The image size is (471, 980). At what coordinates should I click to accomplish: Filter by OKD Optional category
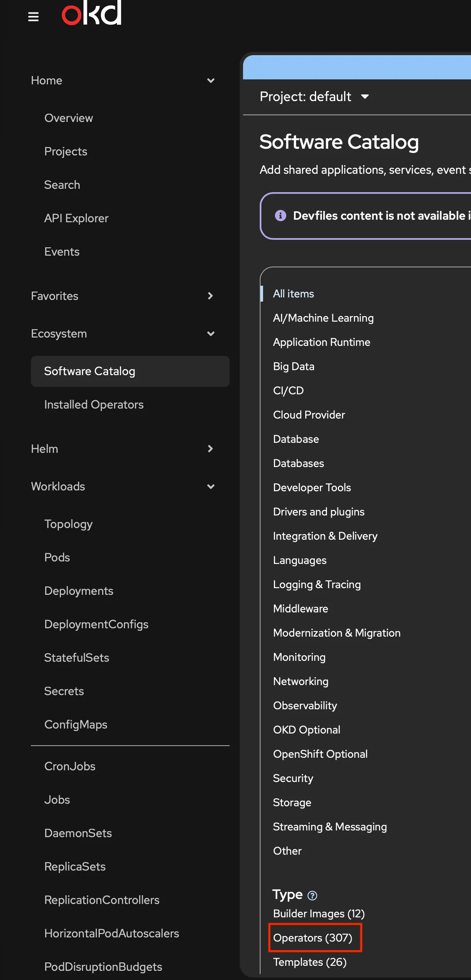tap(306, 730)
